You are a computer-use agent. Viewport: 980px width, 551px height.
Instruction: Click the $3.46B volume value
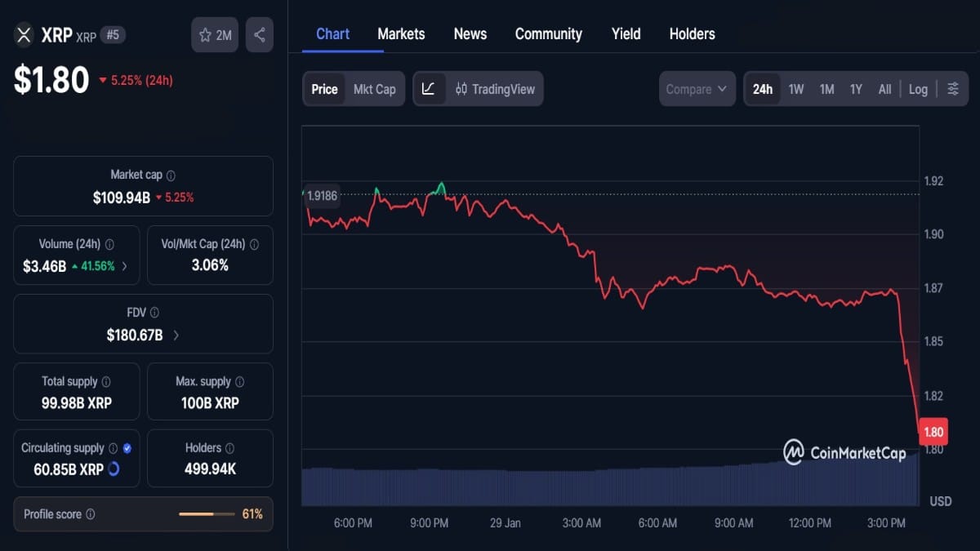tap(45, 265)
